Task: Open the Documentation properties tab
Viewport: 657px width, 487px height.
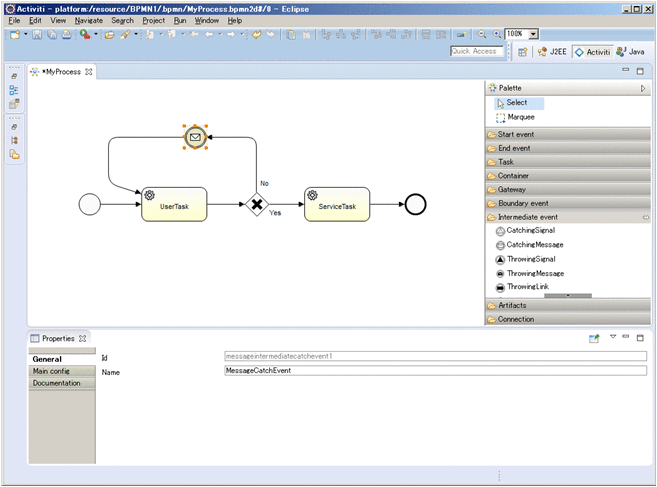Action: click(56, 383)
